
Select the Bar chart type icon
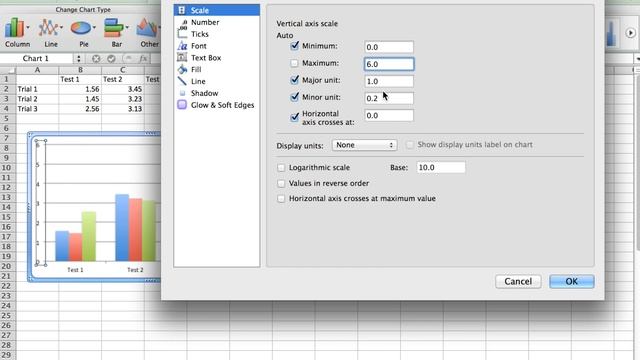tap(113, 28)
